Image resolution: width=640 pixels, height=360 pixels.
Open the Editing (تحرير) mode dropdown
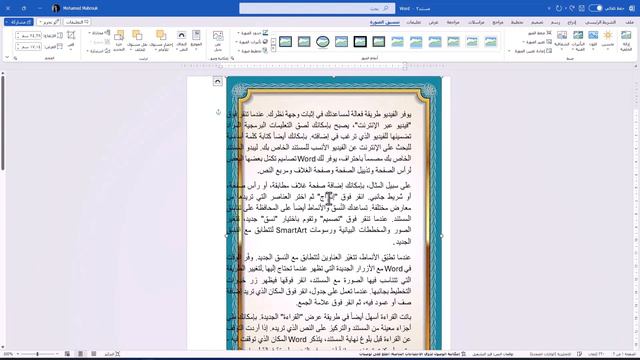tap(49, 22)
